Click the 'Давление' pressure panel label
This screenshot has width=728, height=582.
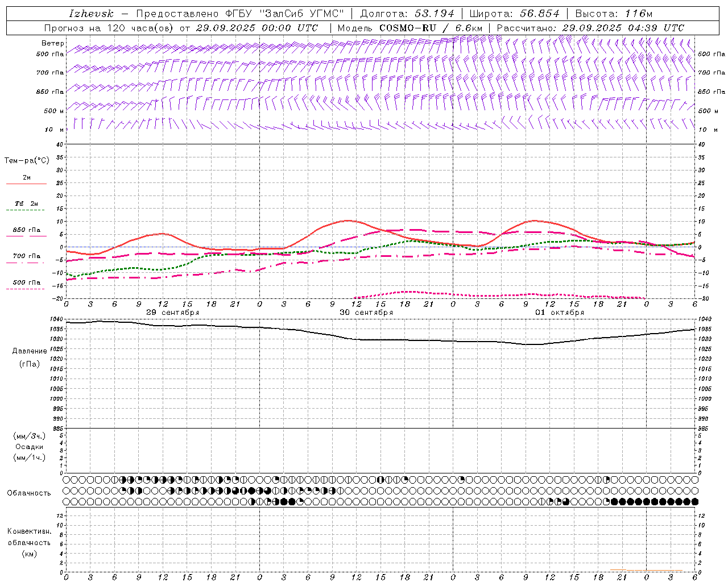click(30, 351)
